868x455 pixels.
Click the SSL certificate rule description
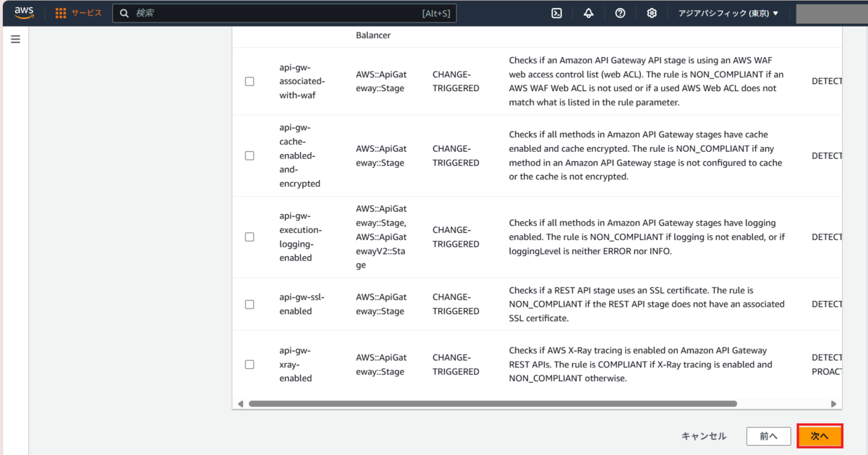tap(647, 304)
